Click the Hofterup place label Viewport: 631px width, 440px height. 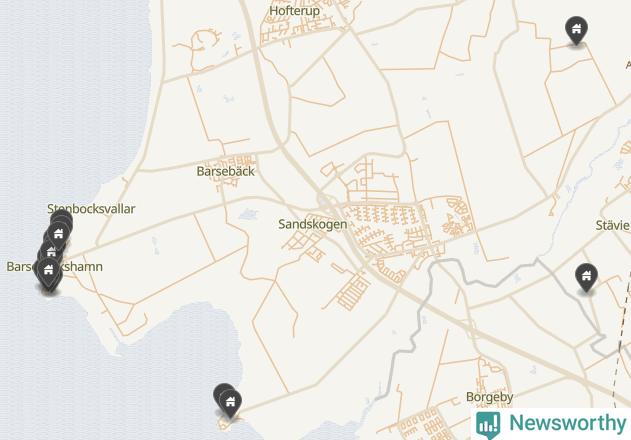295,11
